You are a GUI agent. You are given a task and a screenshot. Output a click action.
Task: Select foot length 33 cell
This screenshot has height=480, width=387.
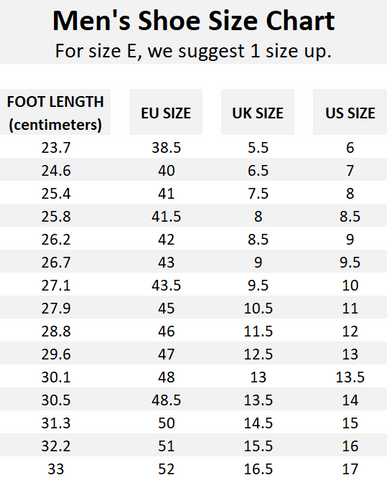pyautogui.click(x=56, y=469)
